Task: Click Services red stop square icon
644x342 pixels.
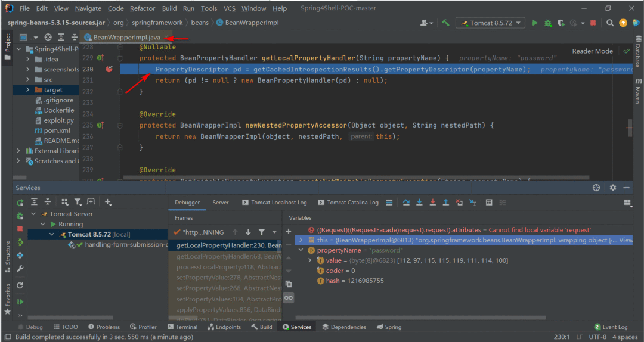Action: pyautogui.click(x=20, y=229)
